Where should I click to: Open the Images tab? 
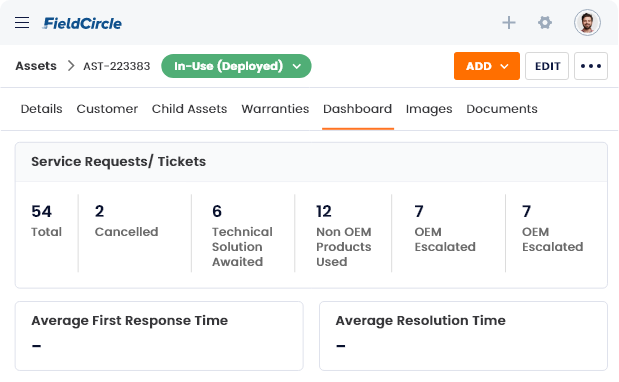(429, 109)
